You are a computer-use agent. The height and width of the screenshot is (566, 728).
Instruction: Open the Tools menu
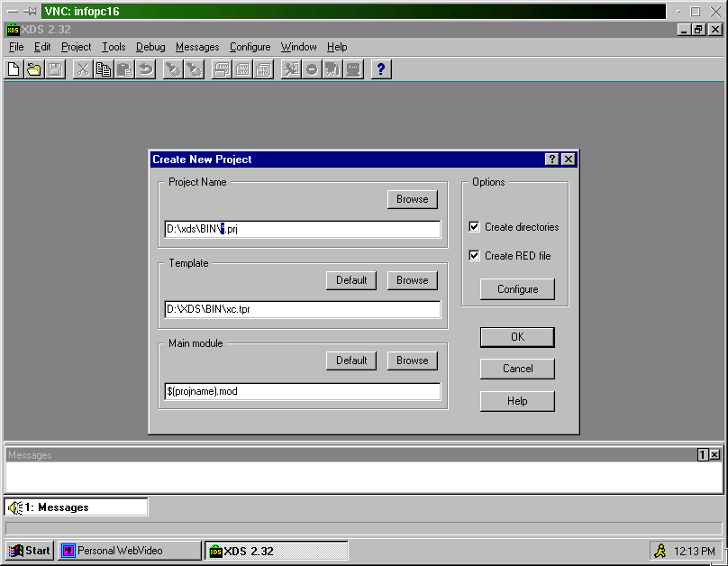(x=114, y=47)
